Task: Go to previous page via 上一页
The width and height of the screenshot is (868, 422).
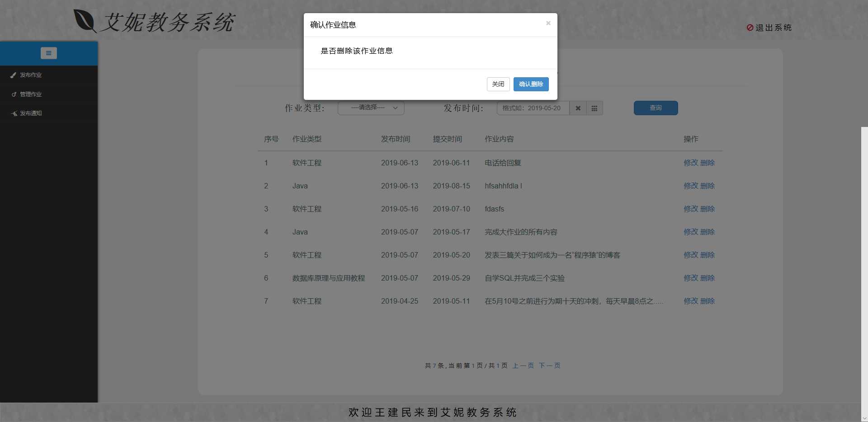Action: click(x=523, y=366)
